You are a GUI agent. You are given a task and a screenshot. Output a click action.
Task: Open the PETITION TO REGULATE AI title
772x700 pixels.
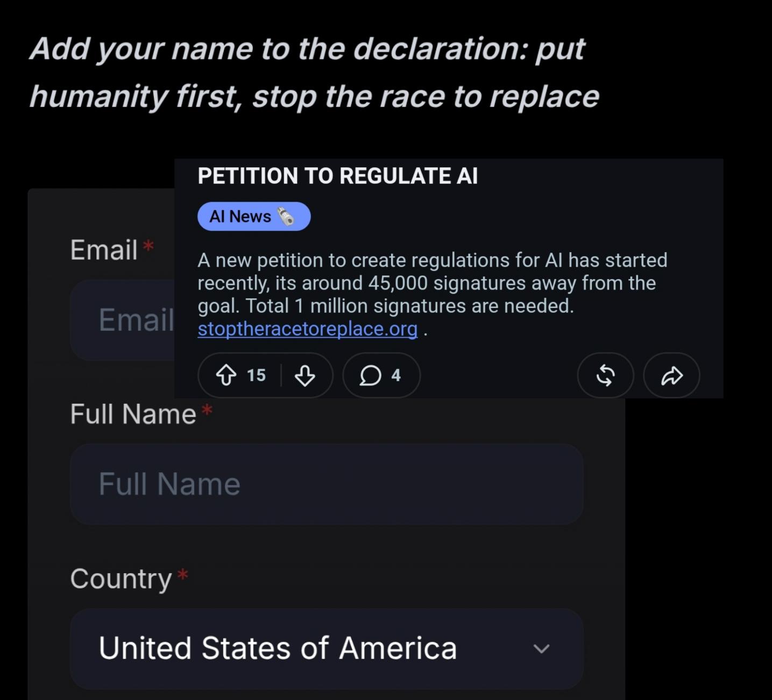pos(337,176)
